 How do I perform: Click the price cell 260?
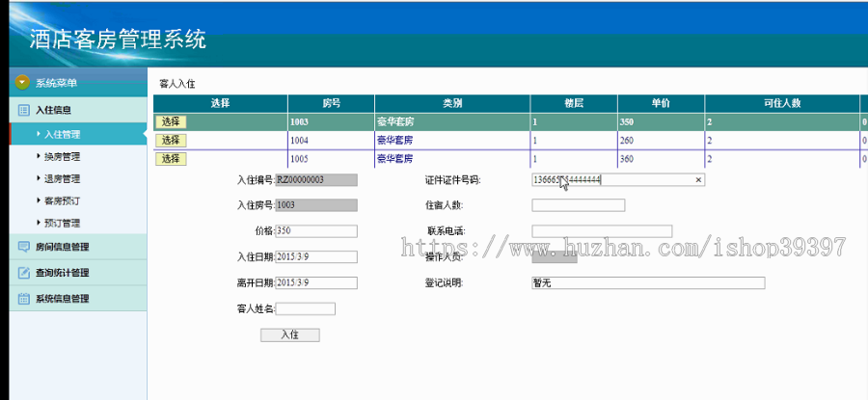tap(661, 141)
